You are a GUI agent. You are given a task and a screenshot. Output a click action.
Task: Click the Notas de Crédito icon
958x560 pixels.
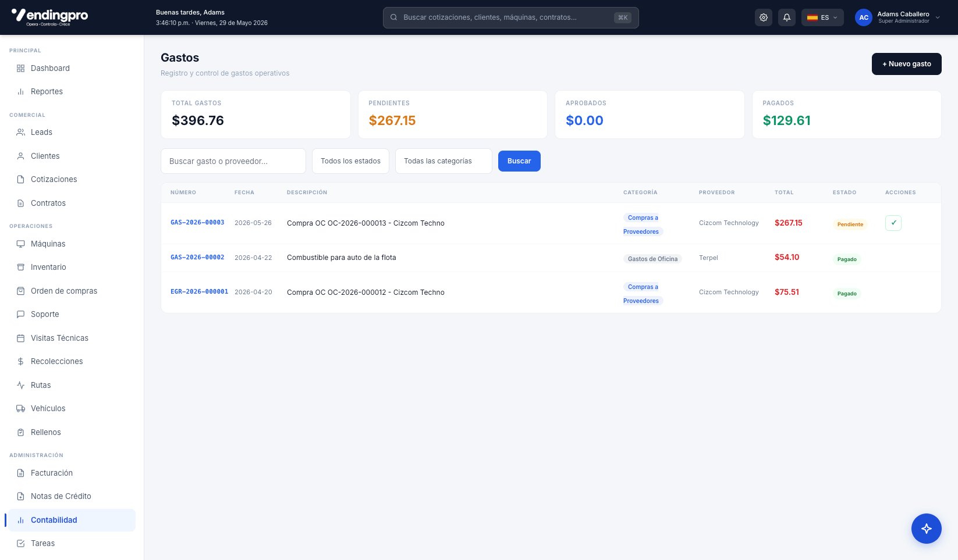21,496
